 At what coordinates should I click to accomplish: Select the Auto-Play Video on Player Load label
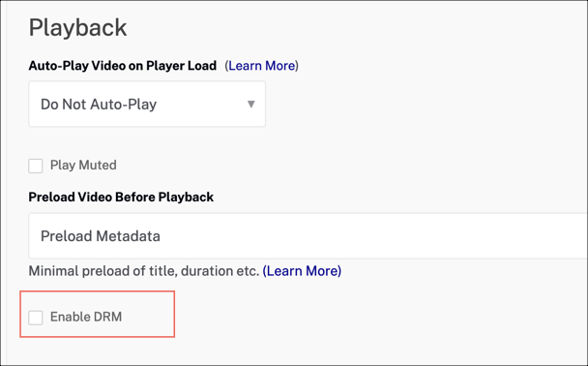tap(123, 66)
